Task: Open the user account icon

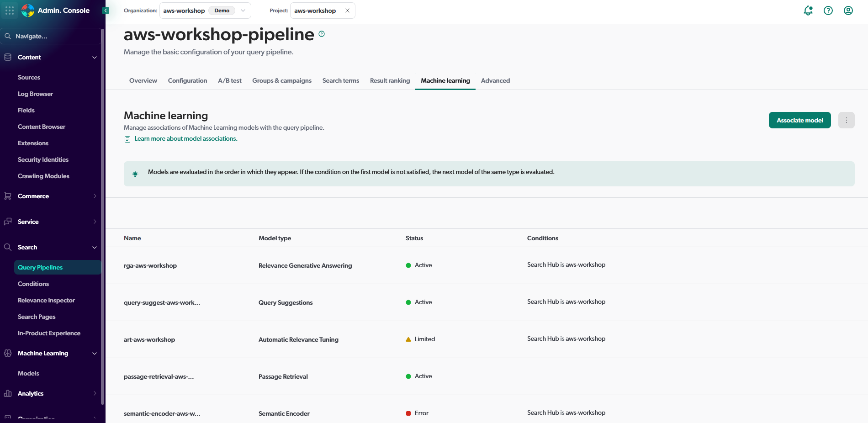Action: (848, 10)
